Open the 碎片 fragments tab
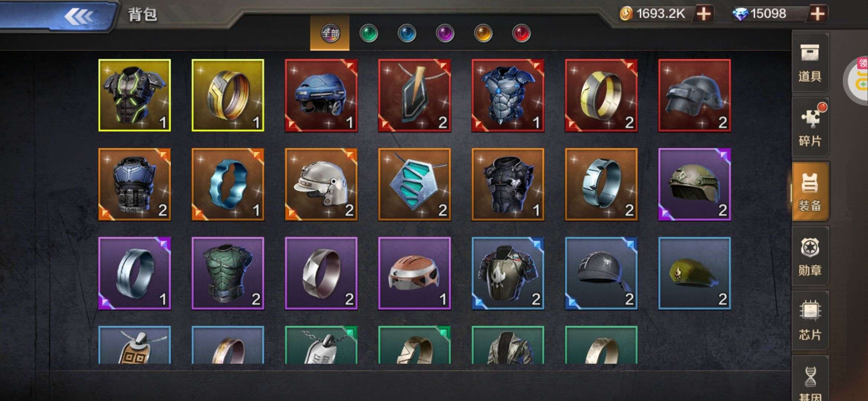 click(810, 127)
